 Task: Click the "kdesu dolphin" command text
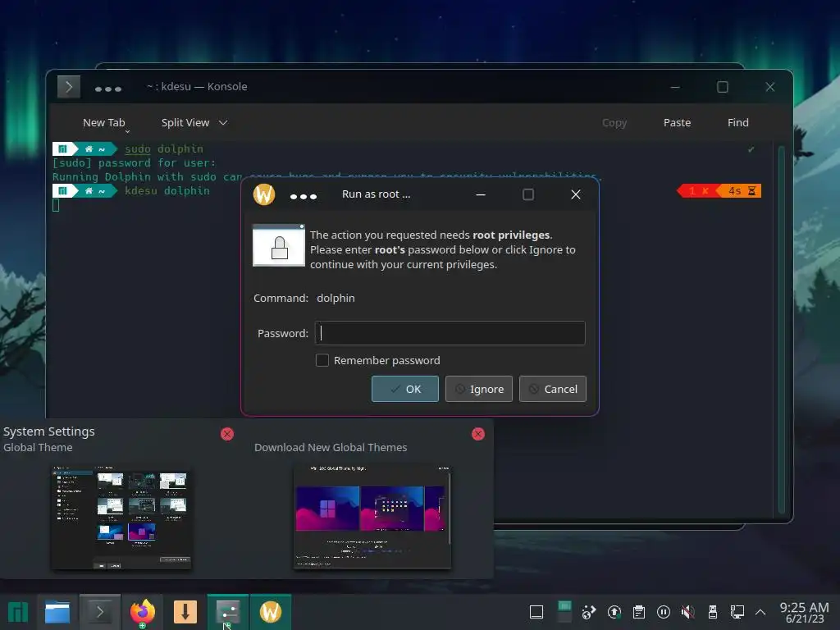pos(167,190)
